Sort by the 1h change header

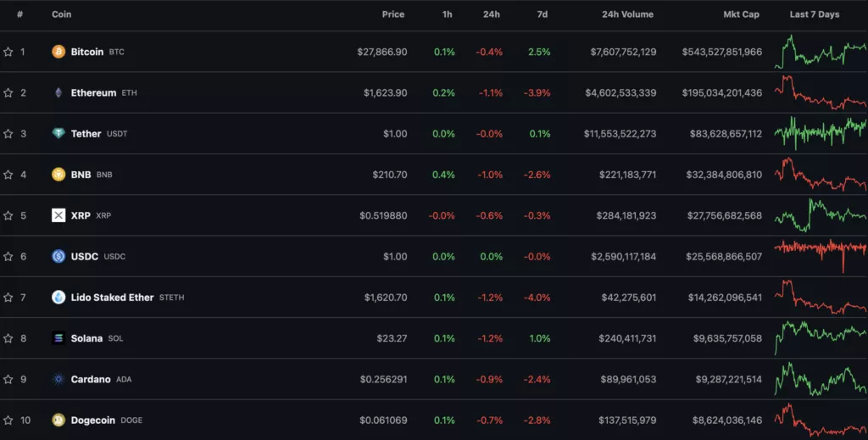(448, 14)
